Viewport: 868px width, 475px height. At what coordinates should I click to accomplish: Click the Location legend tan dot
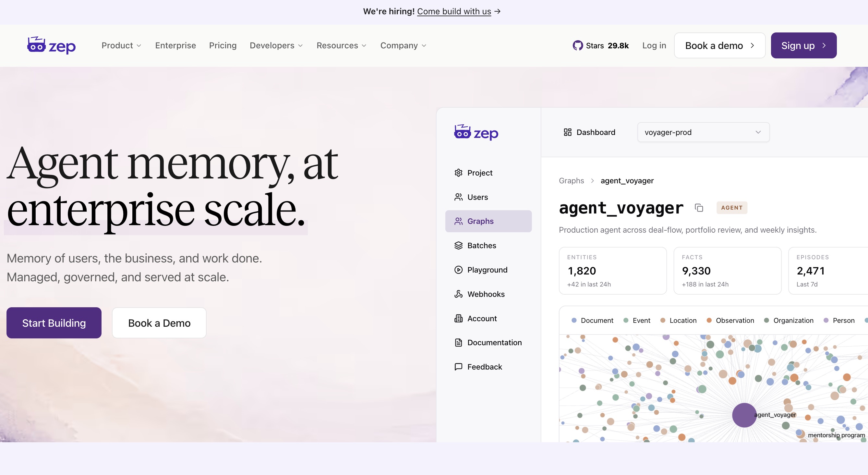[x=663, y=320]
